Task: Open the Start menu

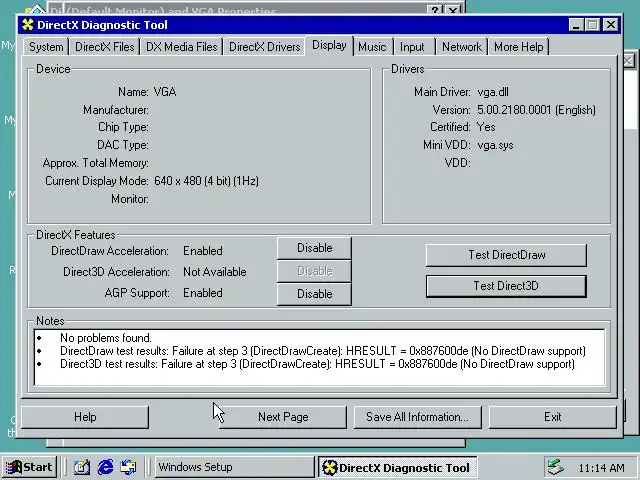Action: click(x=29, y=467)
